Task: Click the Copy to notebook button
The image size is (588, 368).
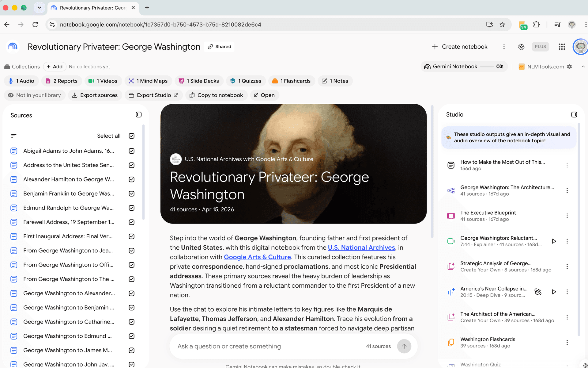Action: click(216, 95)
